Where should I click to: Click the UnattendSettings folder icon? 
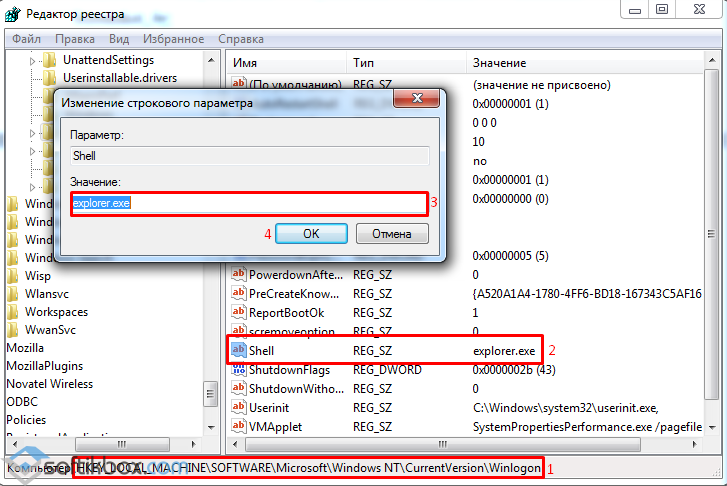click(50, 61)
